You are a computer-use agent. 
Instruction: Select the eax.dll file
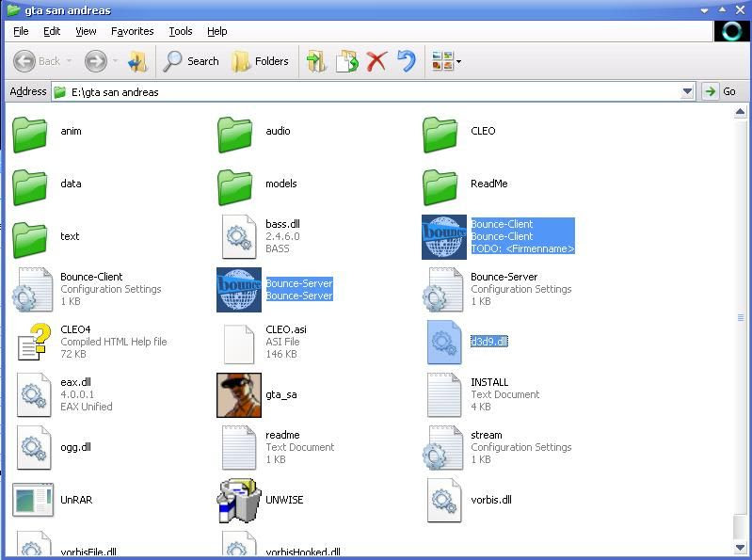65,394
